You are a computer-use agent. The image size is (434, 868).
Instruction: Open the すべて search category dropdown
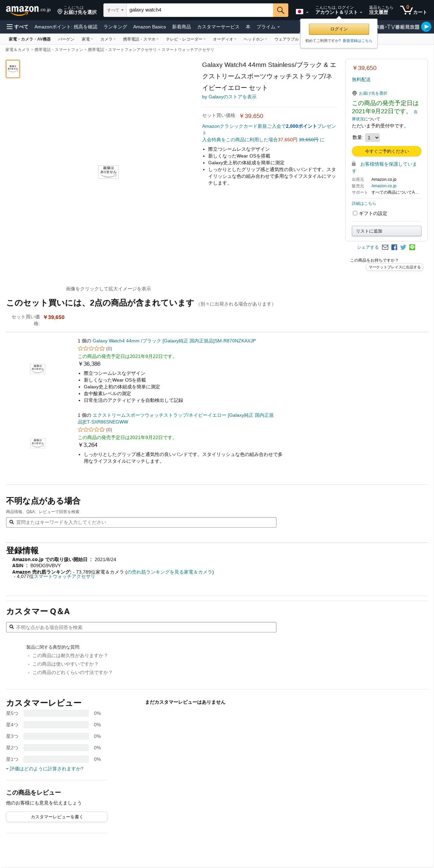tap(115, 10)
